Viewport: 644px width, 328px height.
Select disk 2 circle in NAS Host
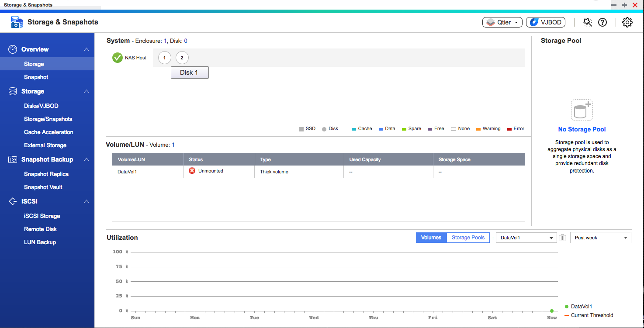[x=182, y=58]
